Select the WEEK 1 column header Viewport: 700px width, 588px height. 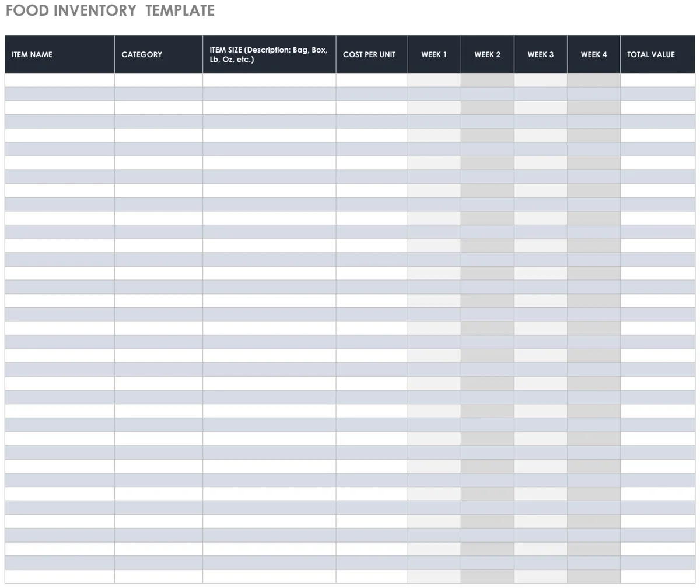point(435,54)
